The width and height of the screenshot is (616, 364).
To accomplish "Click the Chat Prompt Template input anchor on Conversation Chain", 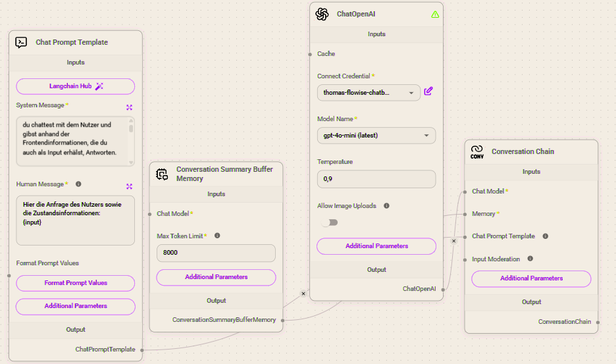I will 465,237.
